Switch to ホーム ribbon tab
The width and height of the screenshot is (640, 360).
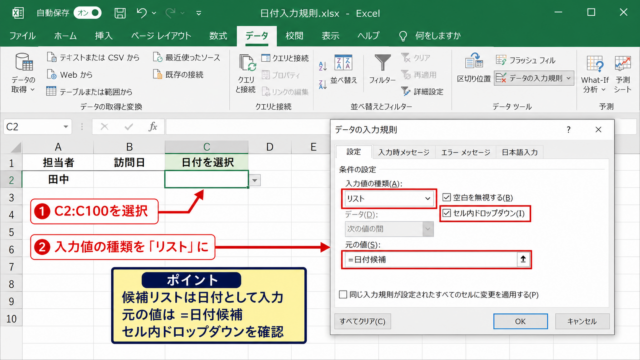tap(65, 36)
